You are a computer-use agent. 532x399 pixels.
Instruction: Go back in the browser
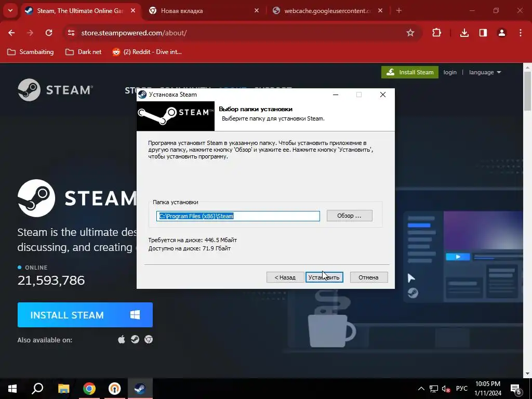click(x=11, y=33)
